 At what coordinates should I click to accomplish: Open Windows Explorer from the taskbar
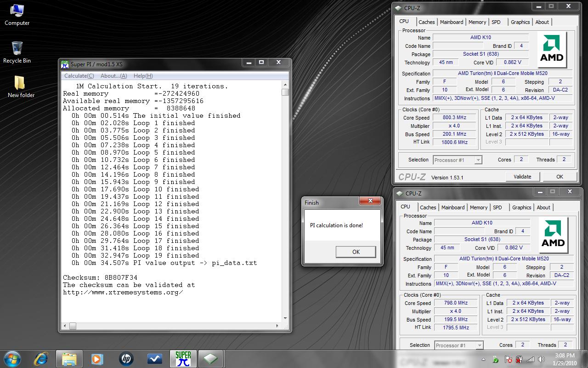(x=69, y=359)
